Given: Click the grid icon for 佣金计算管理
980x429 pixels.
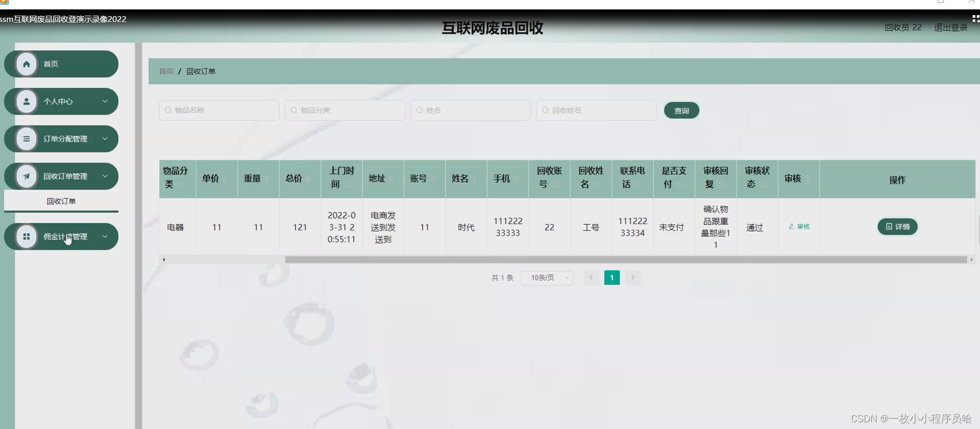Looking at the screenshot, I should tap(26, 237).
